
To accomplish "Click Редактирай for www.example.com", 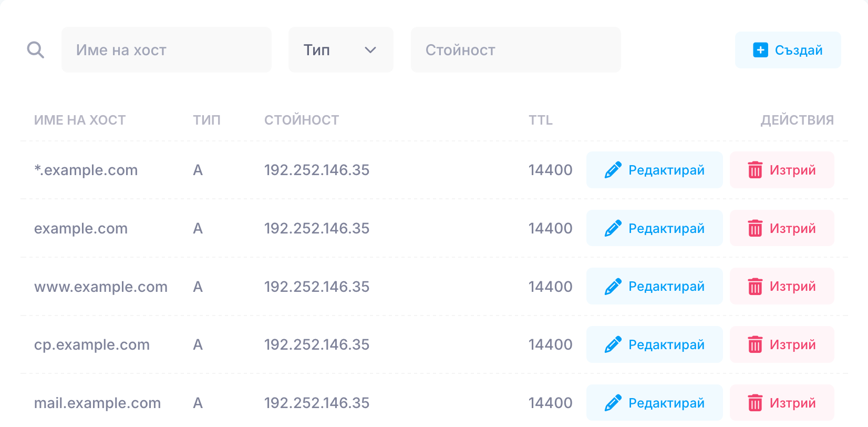I will (655, 287).
